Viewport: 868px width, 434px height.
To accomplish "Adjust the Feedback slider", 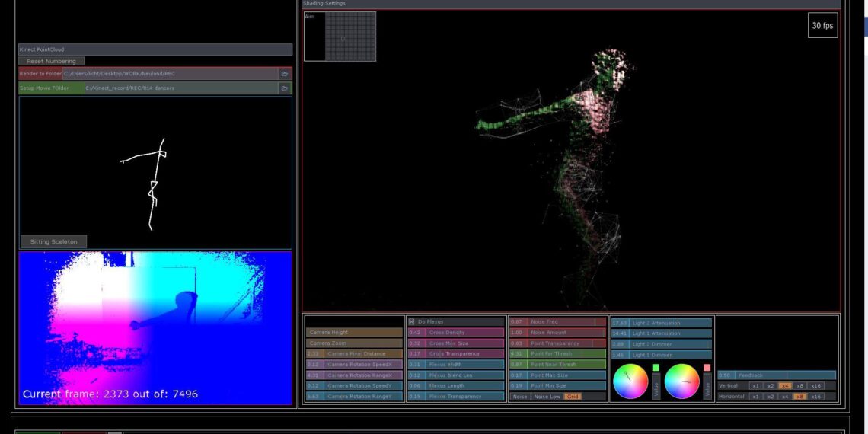I will point(777,375).
